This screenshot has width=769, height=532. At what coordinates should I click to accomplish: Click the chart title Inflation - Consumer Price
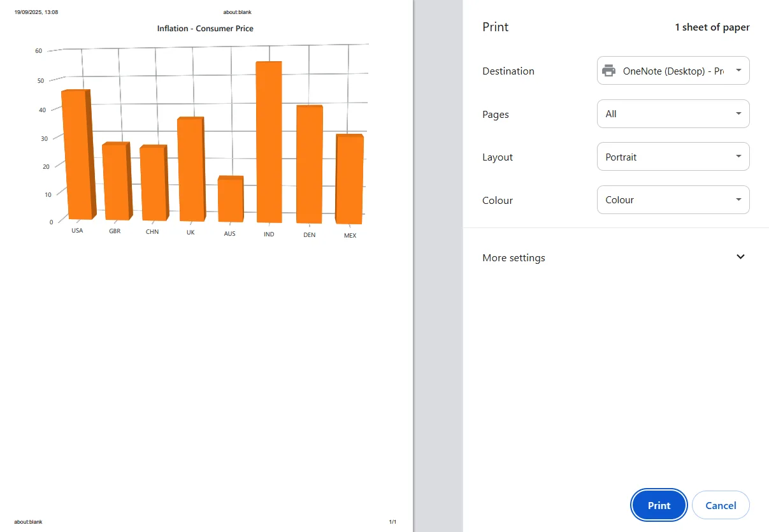205,29
